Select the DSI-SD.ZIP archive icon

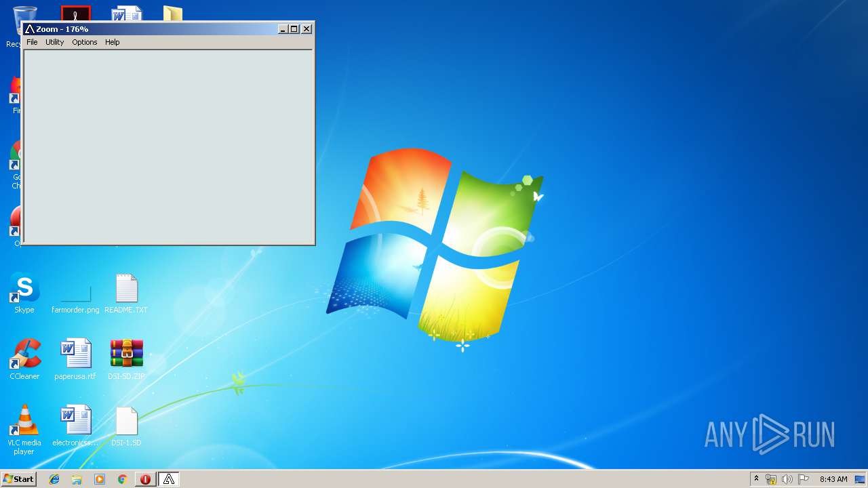click(x=126, y=360)
